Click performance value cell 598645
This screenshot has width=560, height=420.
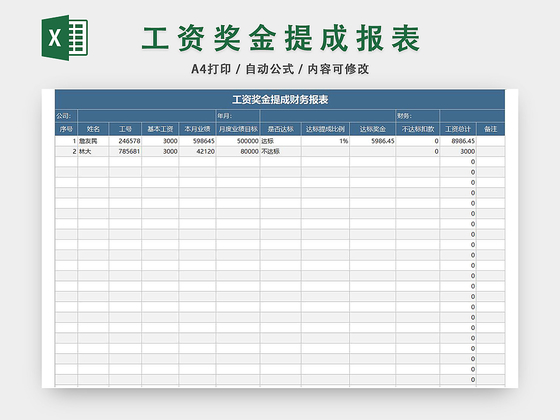click(x=198, y=141)
